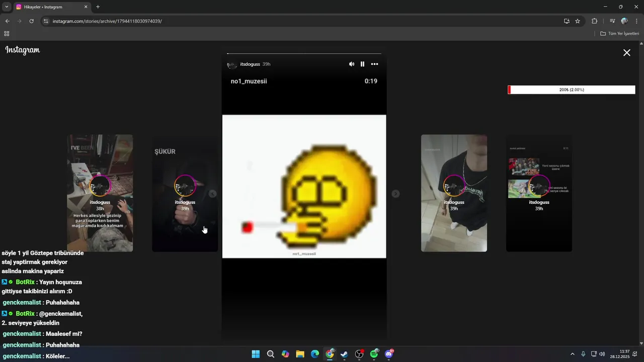
Task: Open the Chrome three-dot menu
Action: coord(637,21)
